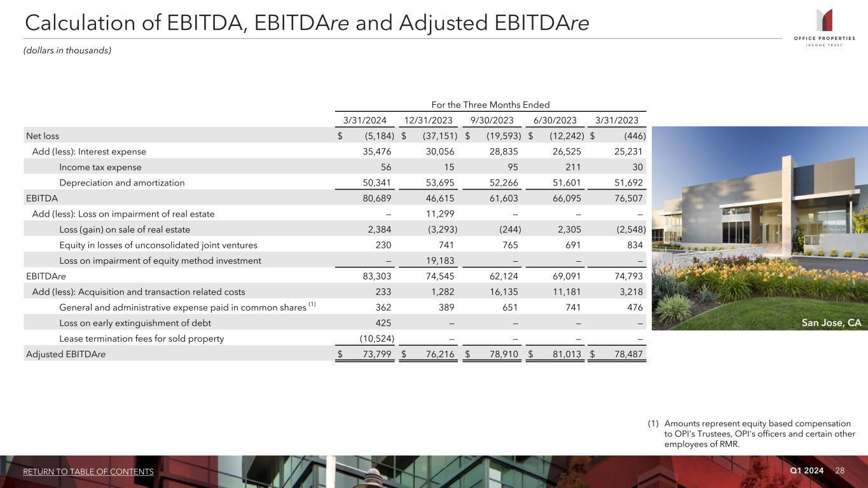Screen dimensions: 868x488
Task: Click depreciation value 53,695
Action: (x=439, y=182)
